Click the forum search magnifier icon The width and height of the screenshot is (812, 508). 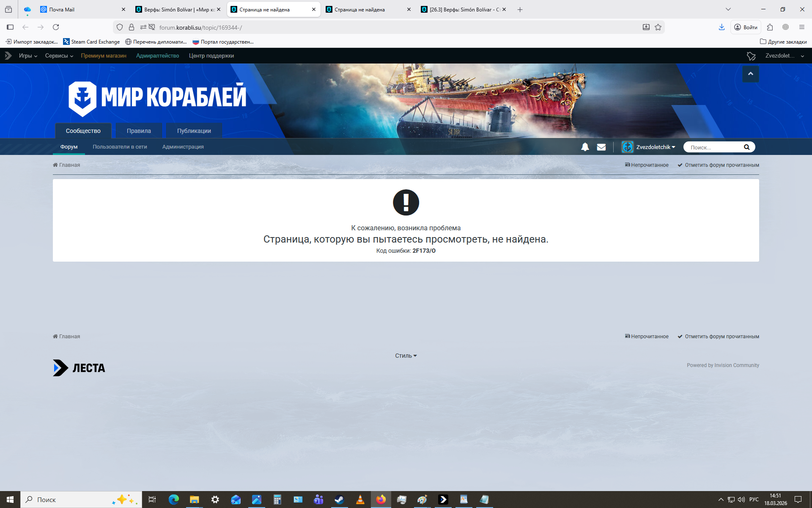[x=746, y=147]
